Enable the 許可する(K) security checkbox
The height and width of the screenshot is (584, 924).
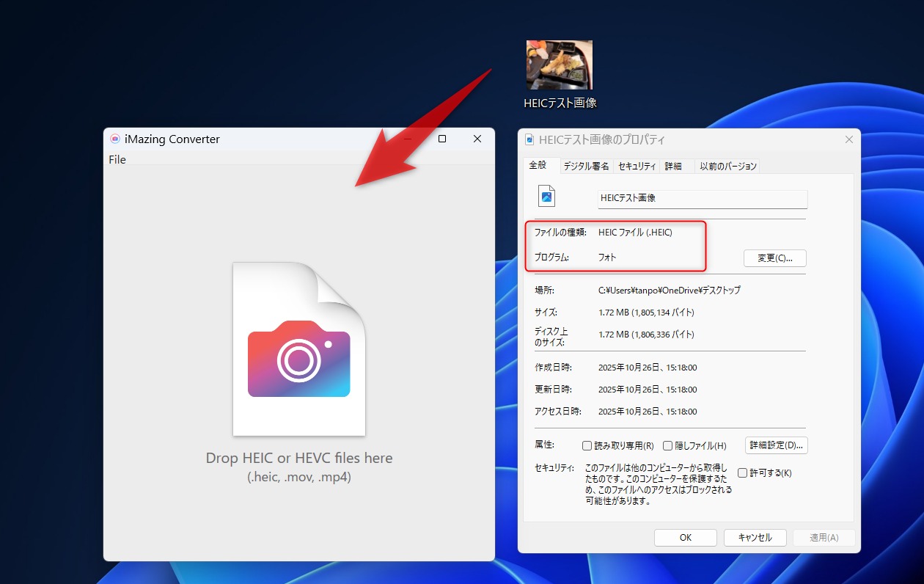pos(744,472)
